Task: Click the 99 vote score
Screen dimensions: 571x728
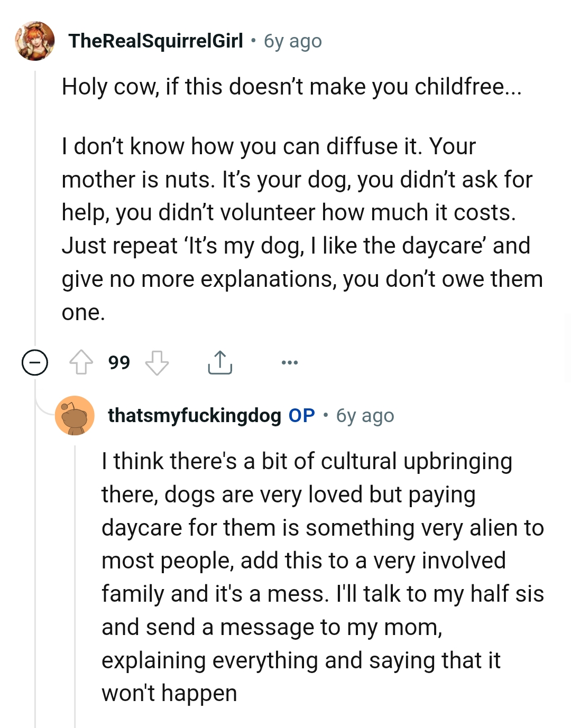Action: pyautogui.click(x=119, y=362)
